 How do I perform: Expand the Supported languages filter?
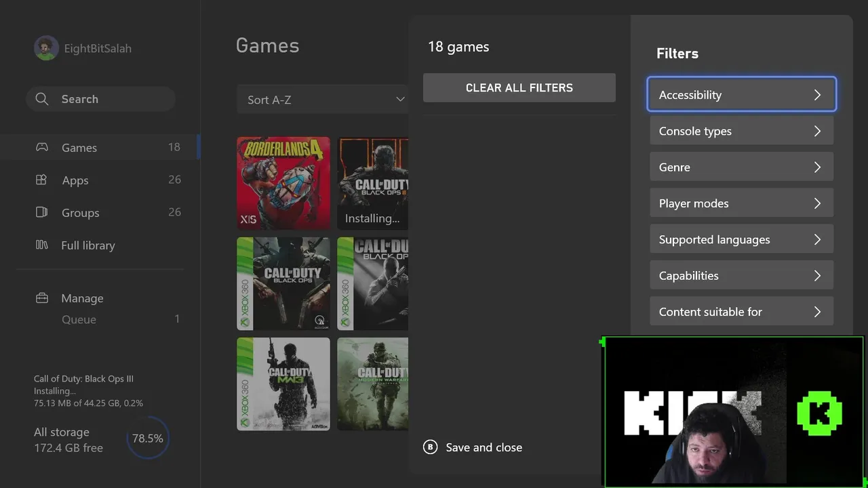tap(742, 239)
